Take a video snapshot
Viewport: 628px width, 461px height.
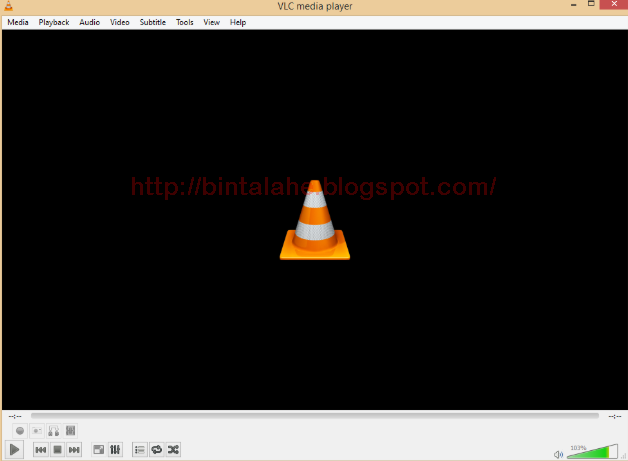coord(37,431)
